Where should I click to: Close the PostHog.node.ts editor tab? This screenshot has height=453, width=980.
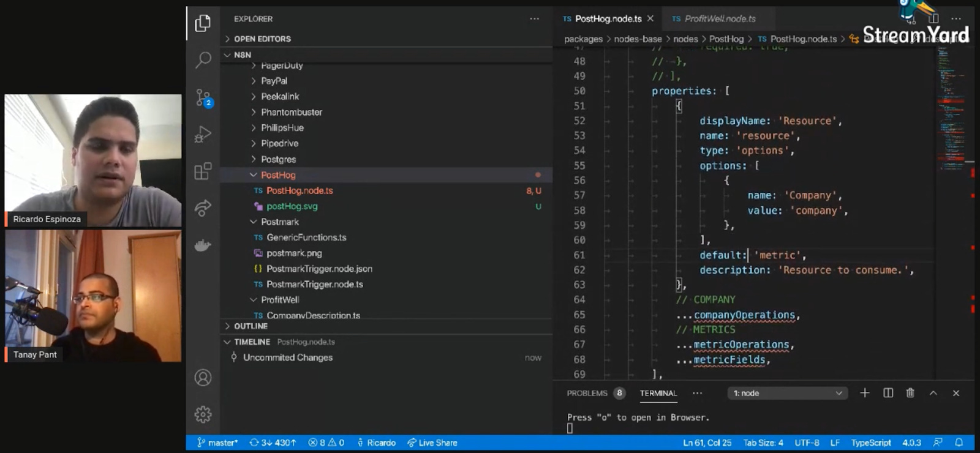[x=650, y=18]
